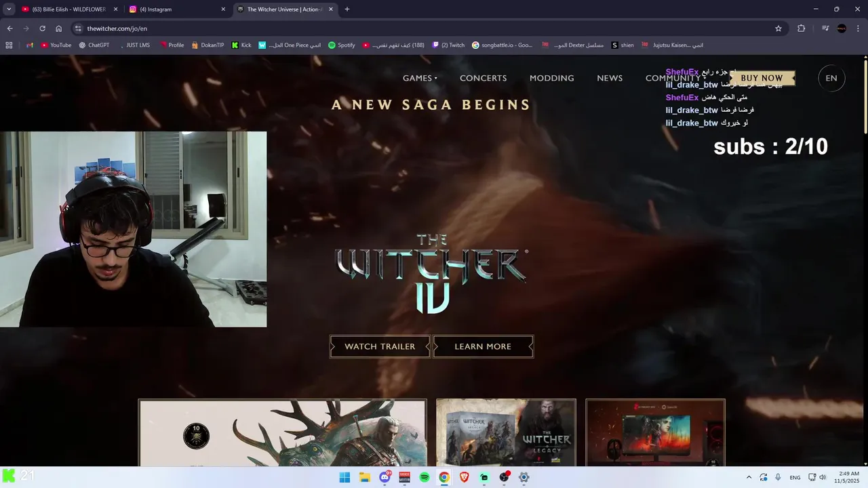Image resolution: width=868 pixels, height=488 pixels.
Task: Open the songbattle.io bookmark
Action: point(502,45)
